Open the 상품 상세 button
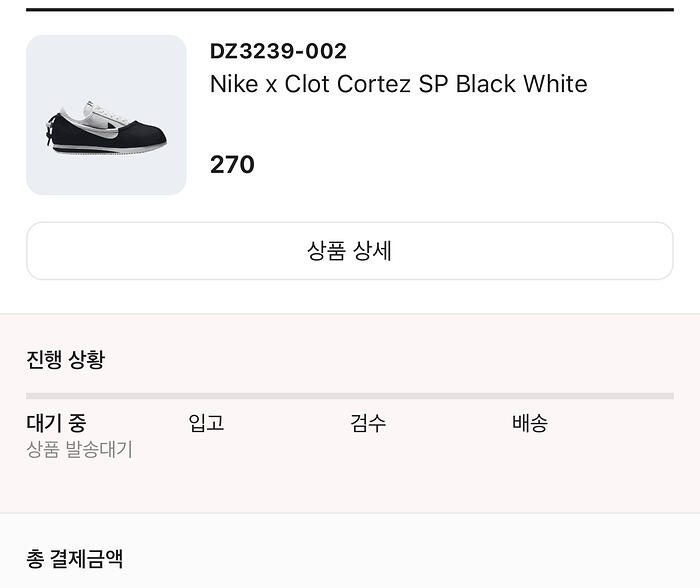700x588 pixels. (349, 251)
